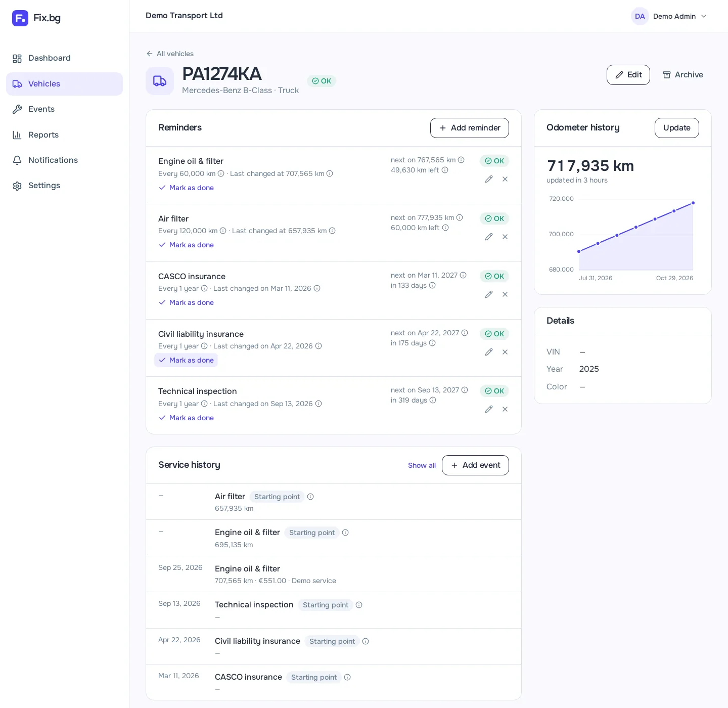The height and width of the screenshot is (708, 728).
Task: Click the Fix.bg logo
Action: pos(36,18)
